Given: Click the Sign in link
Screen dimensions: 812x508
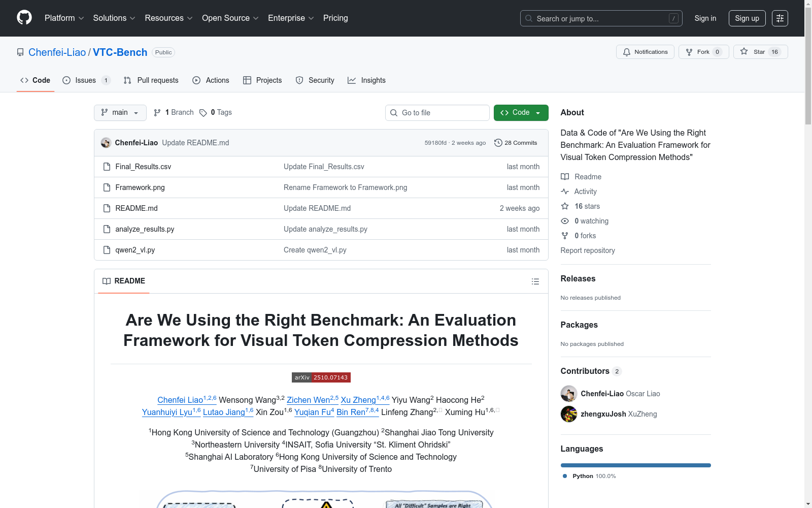Looking at the screenshot, I should click(x=705, y=18).
